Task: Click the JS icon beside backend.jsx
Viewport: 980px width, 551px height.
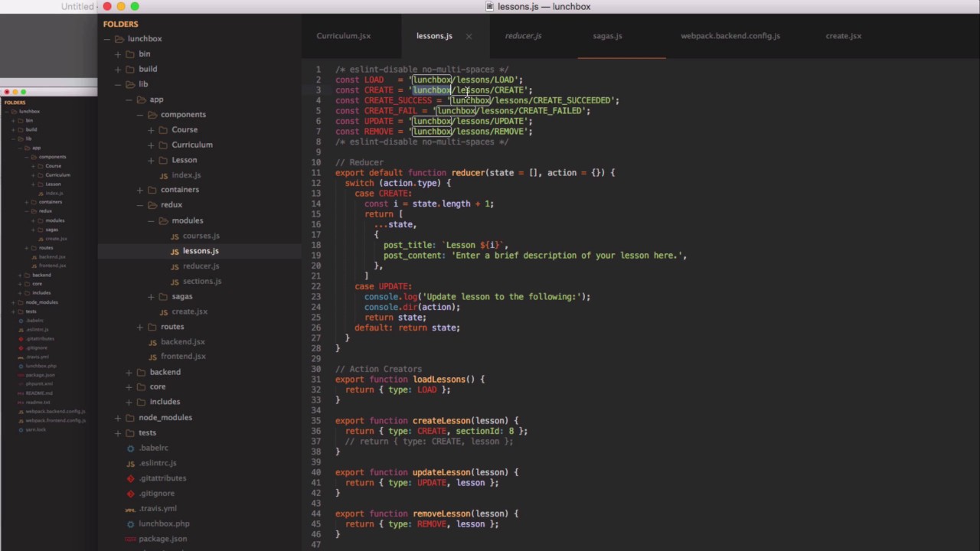Action: [152, 342]
